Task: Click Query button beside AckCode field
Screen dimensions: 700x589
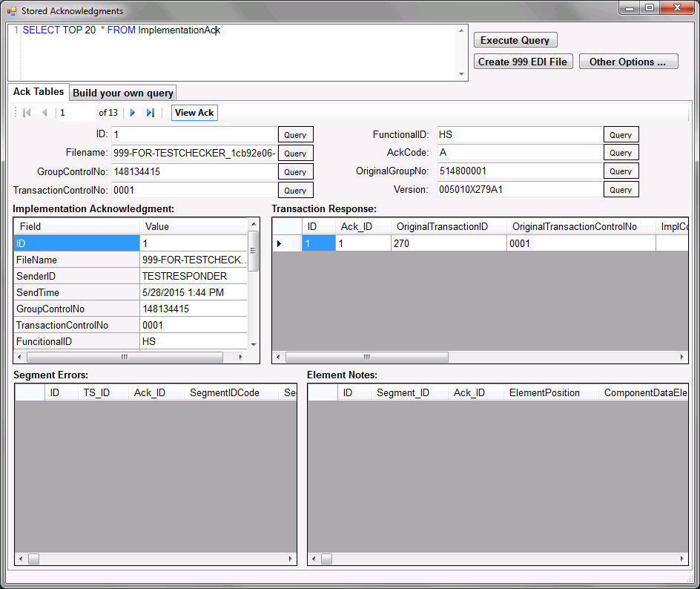Action: click(x=621, y=154)
